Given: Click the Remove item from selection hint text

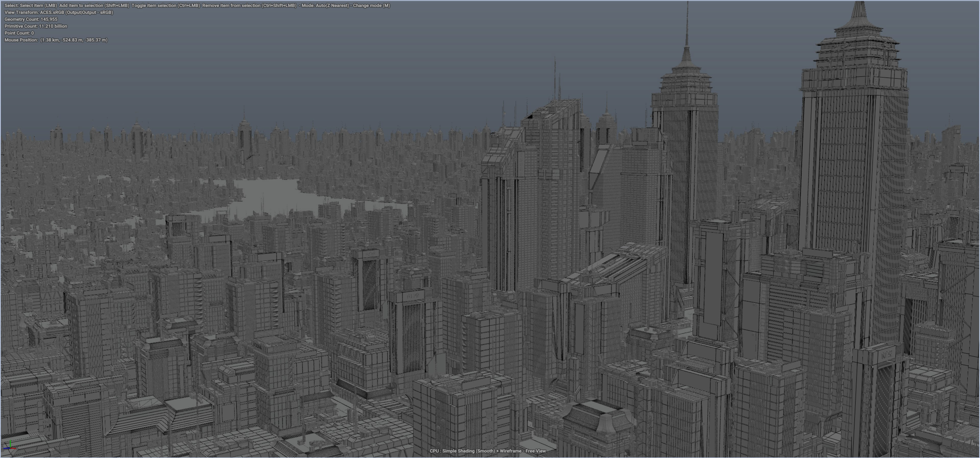Looking at the screenshot, I should point(249,5).
